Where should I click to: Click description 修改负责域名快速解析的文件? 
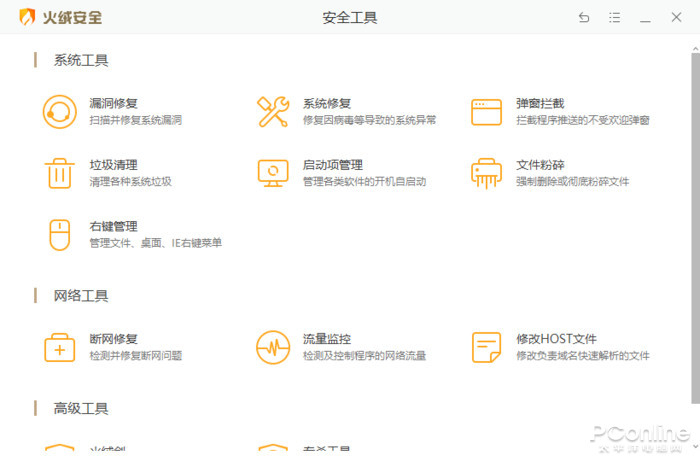[583, 356]
